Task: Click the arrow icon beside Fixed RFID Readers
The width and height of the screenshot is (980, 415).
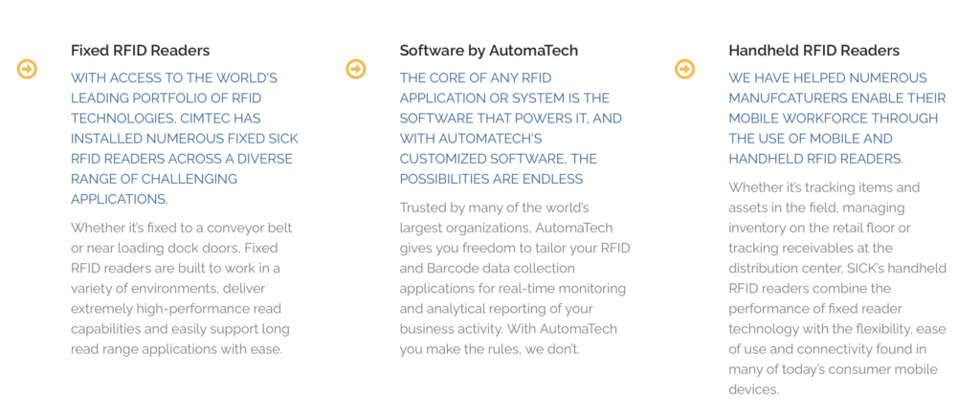Action: (x=27, y=69)
